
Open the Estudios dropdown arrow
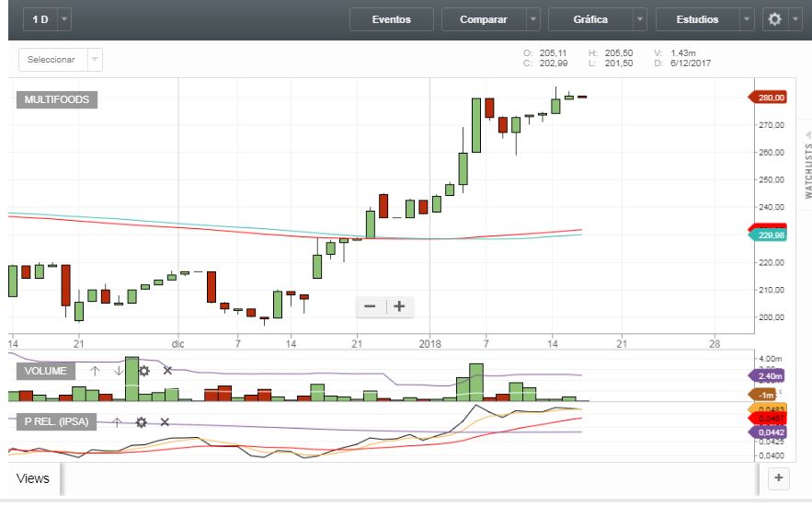746,19
